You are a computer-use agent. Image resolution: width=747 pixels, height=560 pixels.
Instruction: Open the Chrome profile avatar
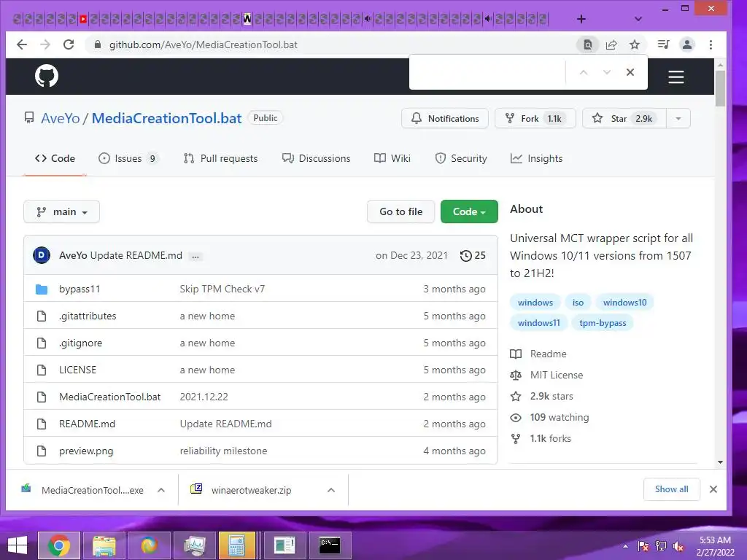point(687,44)
